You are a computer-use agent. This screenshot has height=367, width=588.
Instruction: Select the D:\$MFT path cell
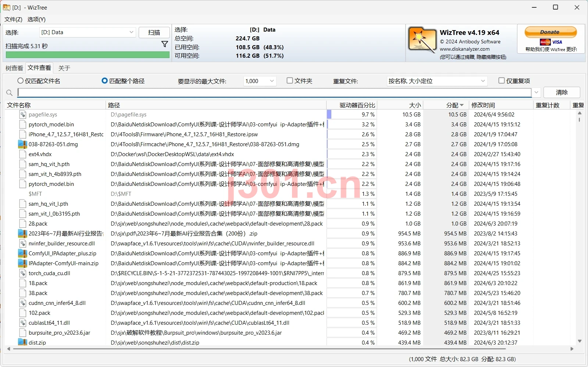pyautogui.click(x=121, y=194)
